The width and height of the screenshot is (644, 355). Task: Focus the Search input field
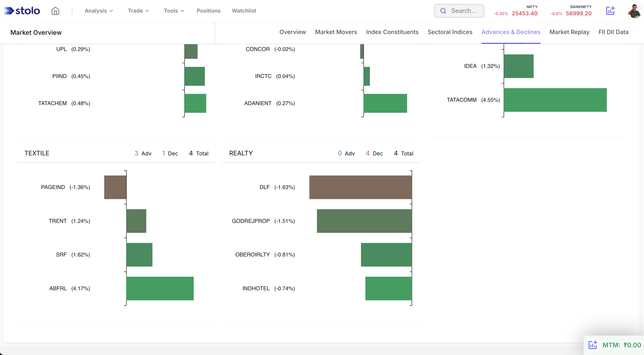point(459,11)
